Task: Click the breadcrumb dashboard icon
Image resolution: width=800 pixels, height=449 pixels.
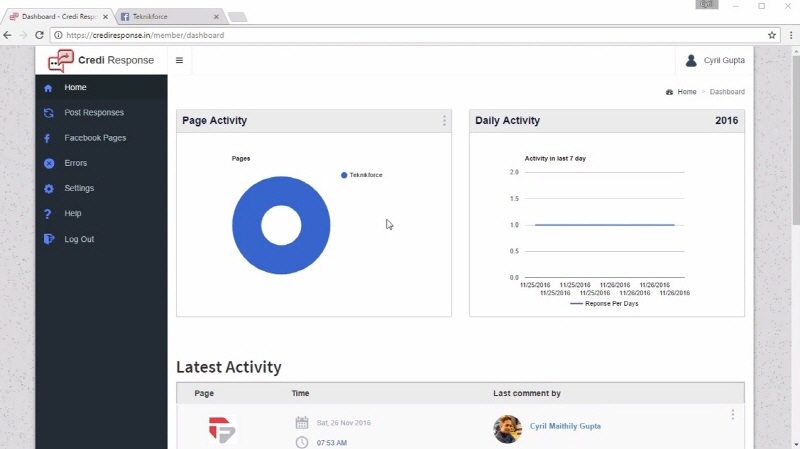Action: click(x=669, y=92)
